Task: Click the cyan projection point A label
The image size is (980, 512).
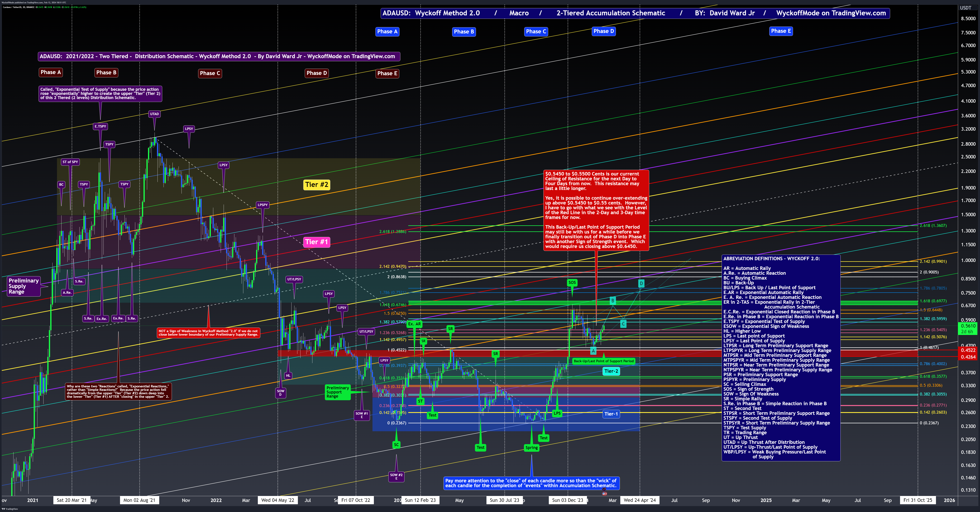Action: pyautogui.click(x=593, y=351)
